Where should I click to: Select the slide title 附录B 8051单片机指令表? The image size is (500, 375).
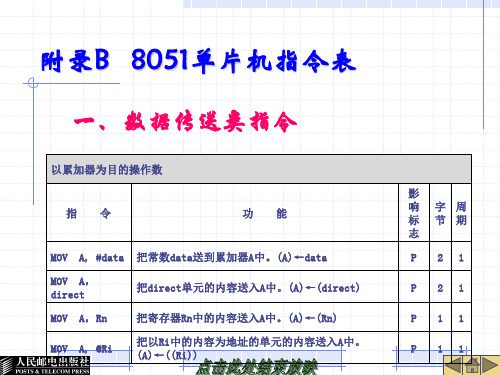coord(199,61)
